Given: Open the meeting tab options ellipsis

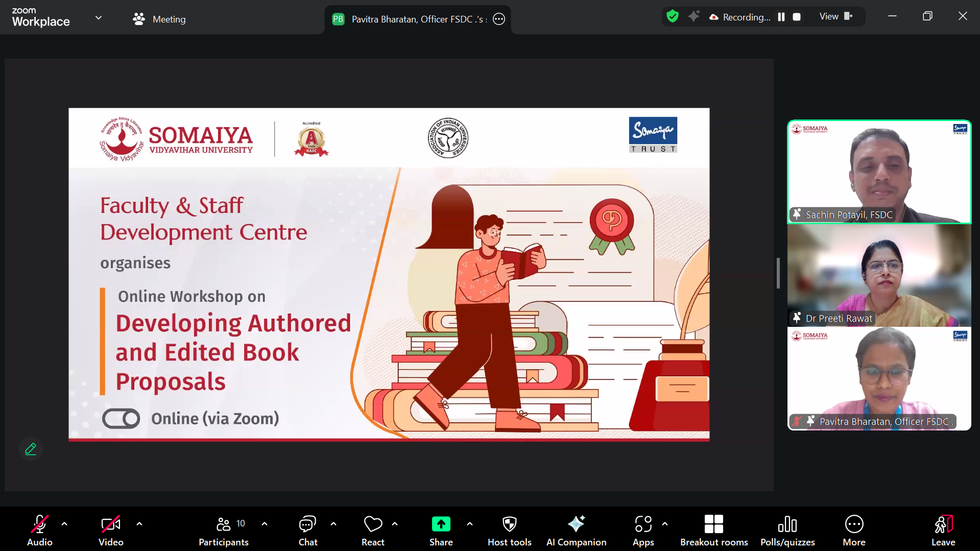Looking at the screenshot, I should coord(498,19).
